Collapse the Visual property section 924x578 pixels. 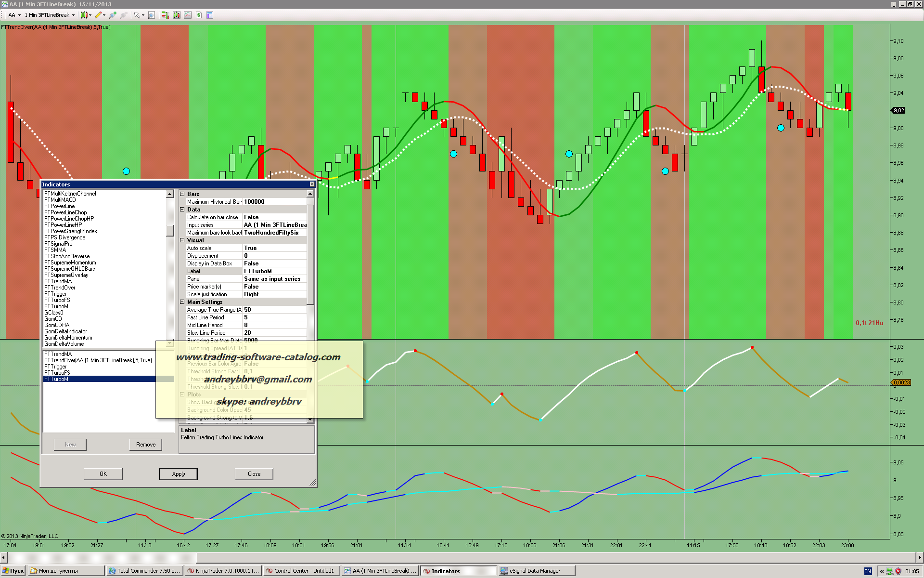point(182,240)
